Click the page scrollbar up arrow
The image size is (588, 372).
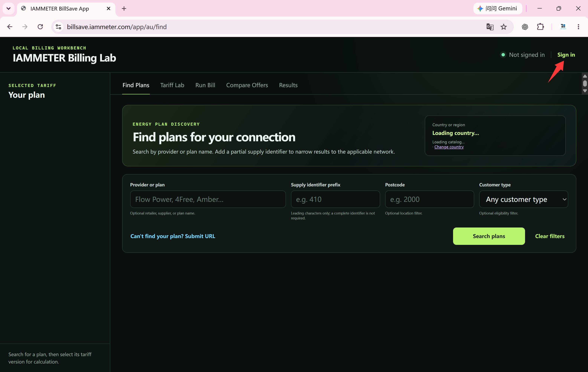click(x=585, y=76)
